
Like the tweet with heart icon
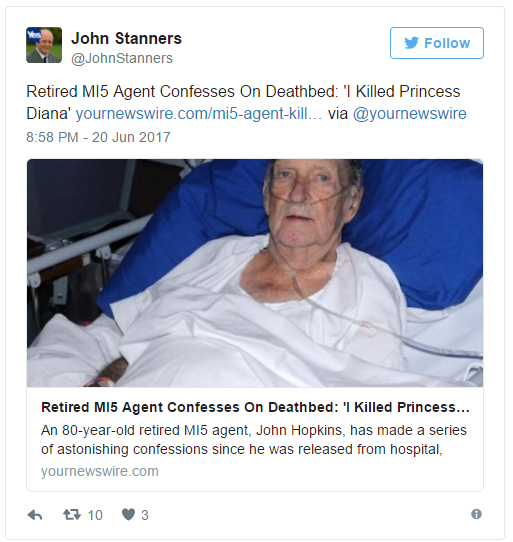pos(129,514)
